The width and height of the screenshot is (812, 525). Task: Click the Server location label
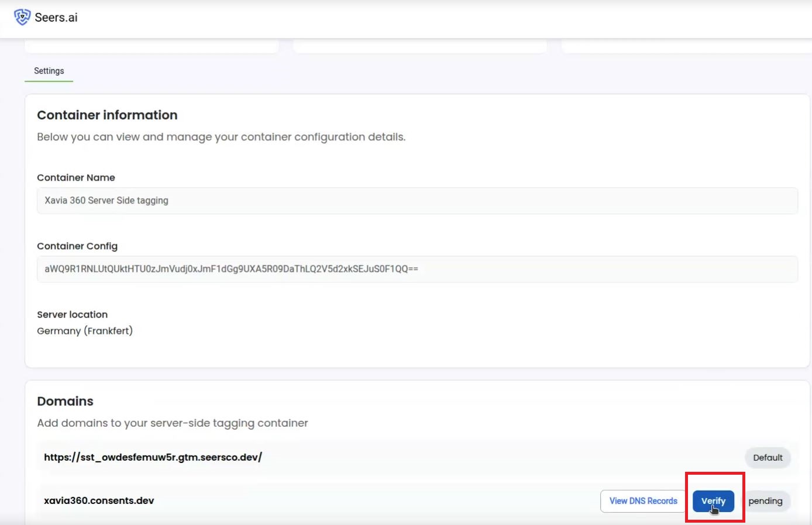pos(72,315)
